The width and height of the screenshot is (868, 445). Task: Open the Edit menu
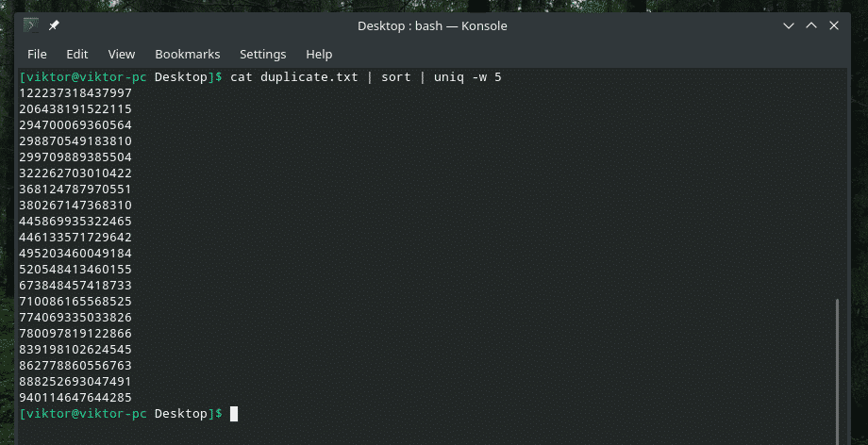[77, 54]
